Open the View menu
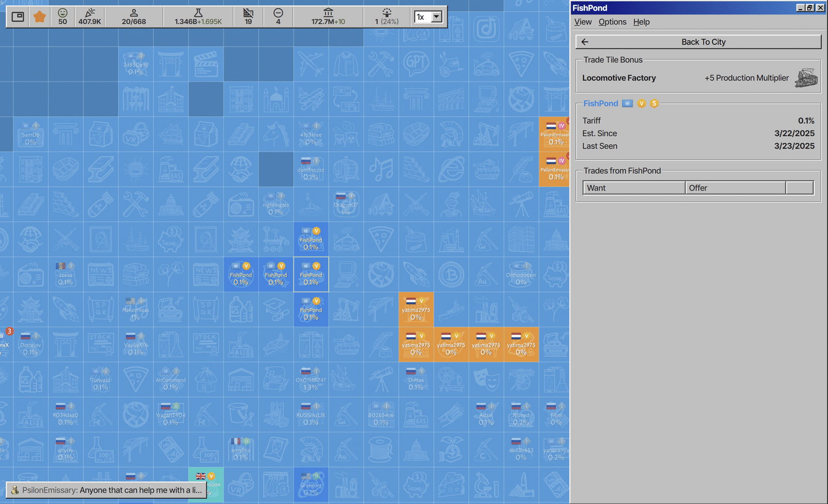 (x=583, y=22)
